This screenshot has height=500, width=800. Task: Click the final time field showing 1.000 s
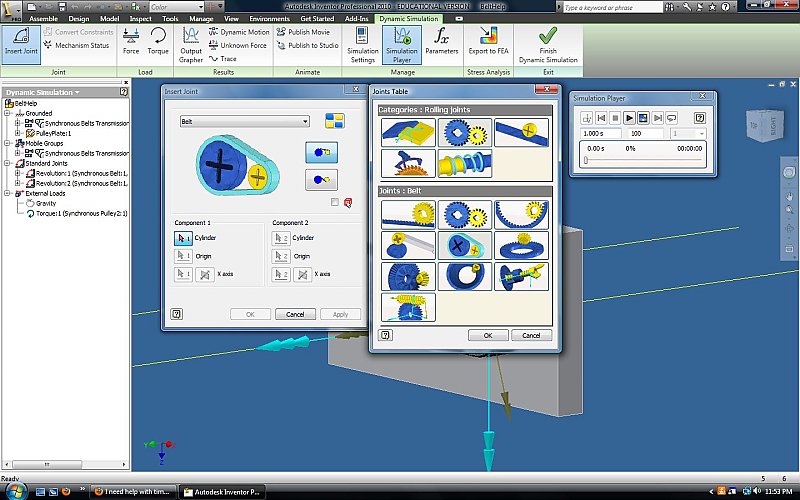pyautogui.click(x=601, y=133)
